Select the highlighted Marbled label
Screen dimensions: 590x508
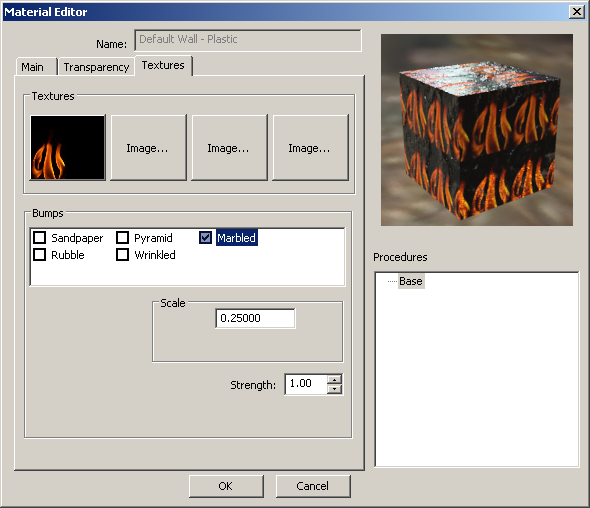(237, 238)
